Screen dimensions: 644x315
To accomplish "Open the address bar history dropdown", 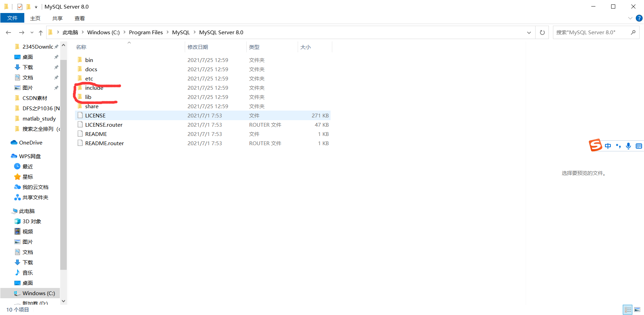I will [x=529, y=33].
